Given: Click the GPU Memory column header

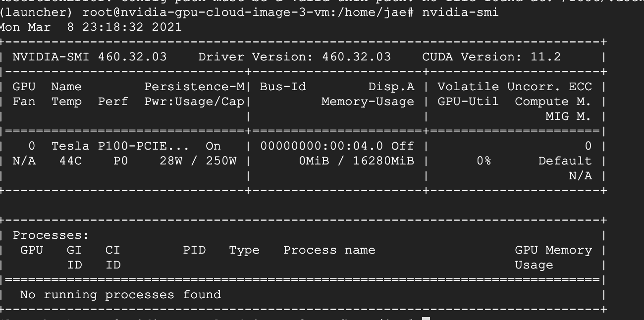Looking at the screenshot, I should [553, 250].
